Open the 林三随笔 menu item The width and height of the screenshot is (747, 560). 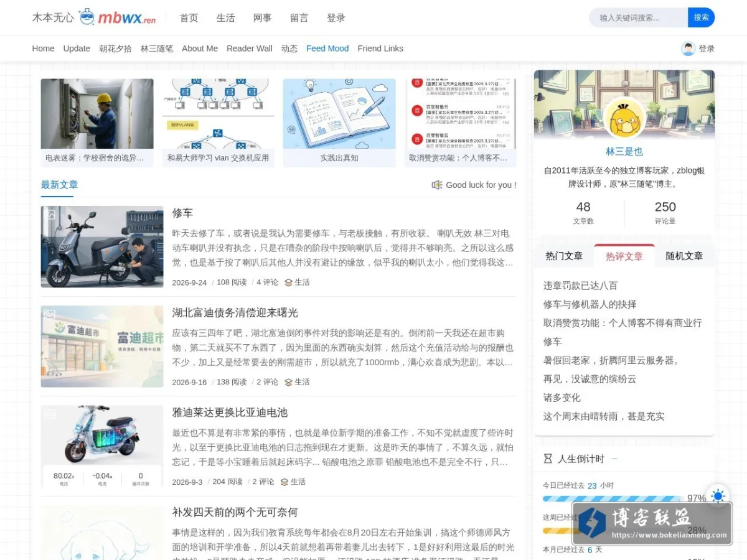coord(157,49)
